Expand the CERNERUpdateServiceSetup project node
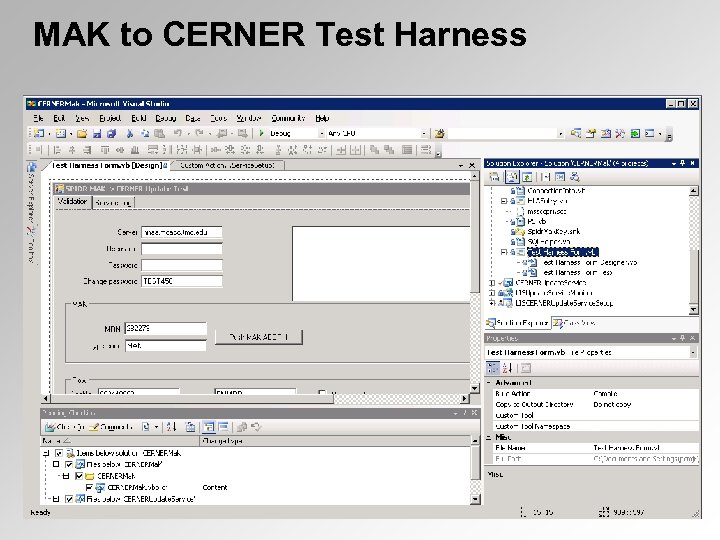 pyautogui.click(x=492, y=303)
